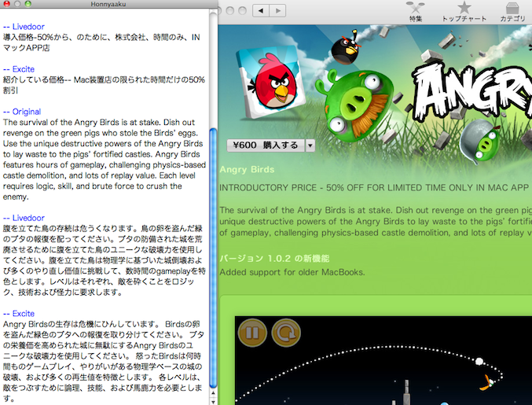
Task: Click the forward arrow in Mac App Store
Action: (277, 10)
